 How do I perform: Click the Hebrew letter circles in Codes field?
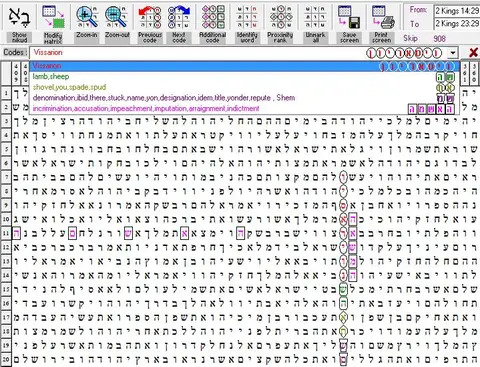click(x=404, y=53)
